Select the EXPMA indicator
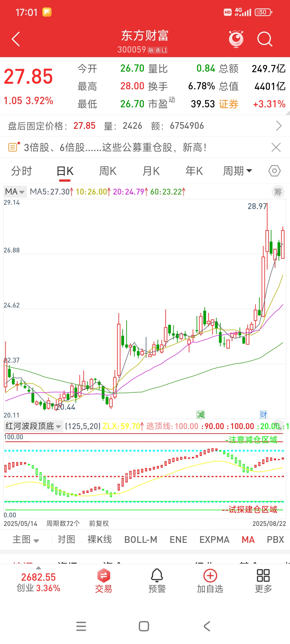290x644 pixels. [214, 539]
